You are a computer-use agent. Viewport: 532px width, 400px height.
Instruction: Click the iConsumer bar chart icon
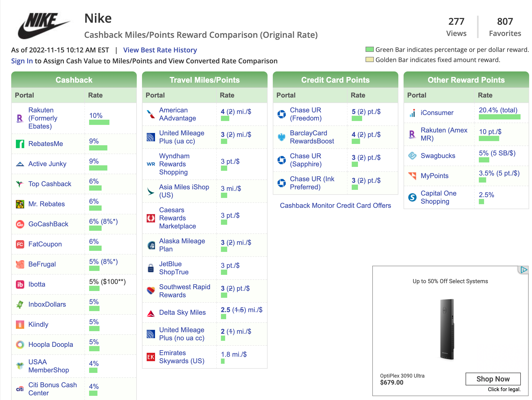coord(412,113)
